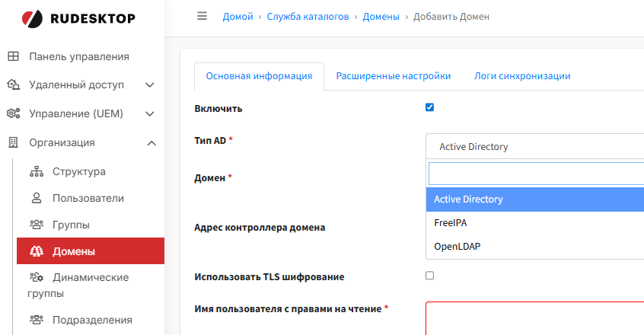
Task: Click the Управление (UEM) menu label
Action: pos(76,113)
